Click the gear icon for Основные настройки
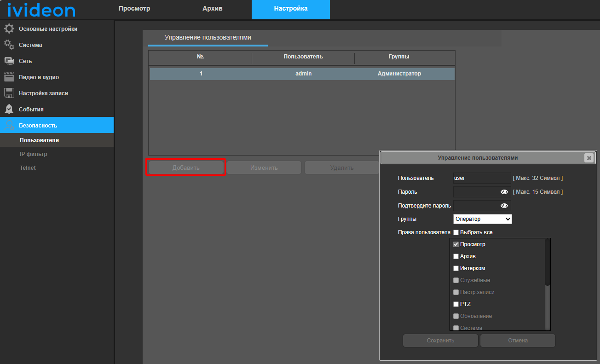The image size is (600, 364). (x=9, y=29)
